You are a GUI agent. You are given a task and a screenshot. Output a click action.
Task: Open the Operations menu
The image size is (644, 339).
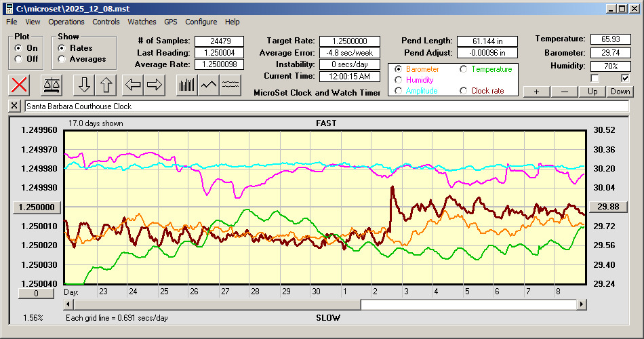pos(66,22)
